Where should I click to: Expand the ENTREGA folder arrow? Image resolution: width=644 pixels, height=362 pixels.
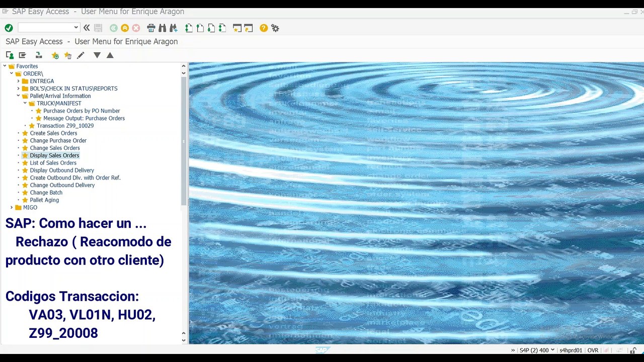[x=18, y=81]
